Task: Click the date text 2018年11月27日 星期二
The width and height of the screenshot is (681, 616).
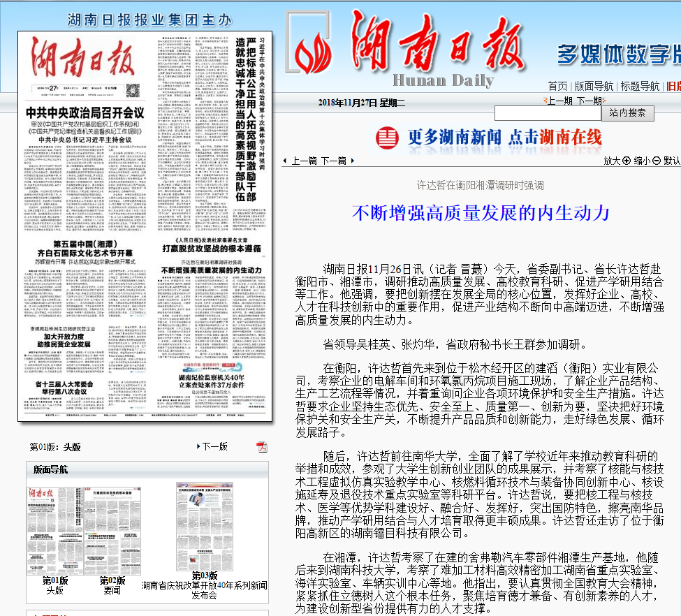Action: pyautogui.click(x=361, y=103)
